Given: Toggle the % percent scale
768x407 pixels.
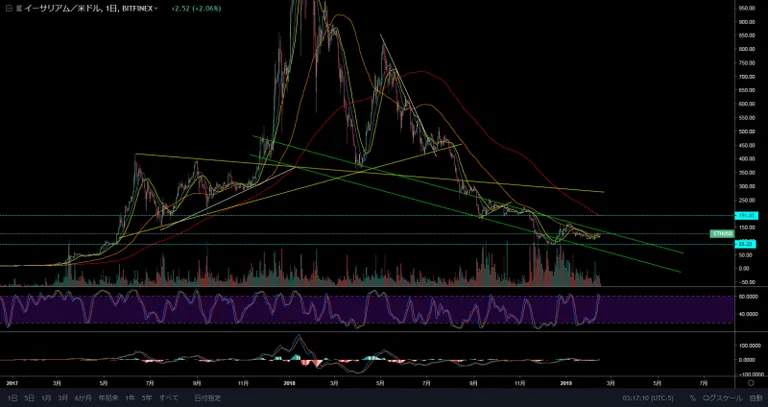Looking at the screenshot, I should [x=692, y=398].
